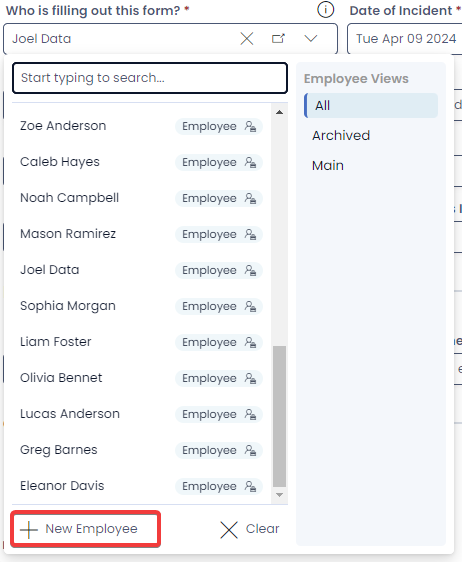Switch to the Archived employee view

(x=341, y=135)
